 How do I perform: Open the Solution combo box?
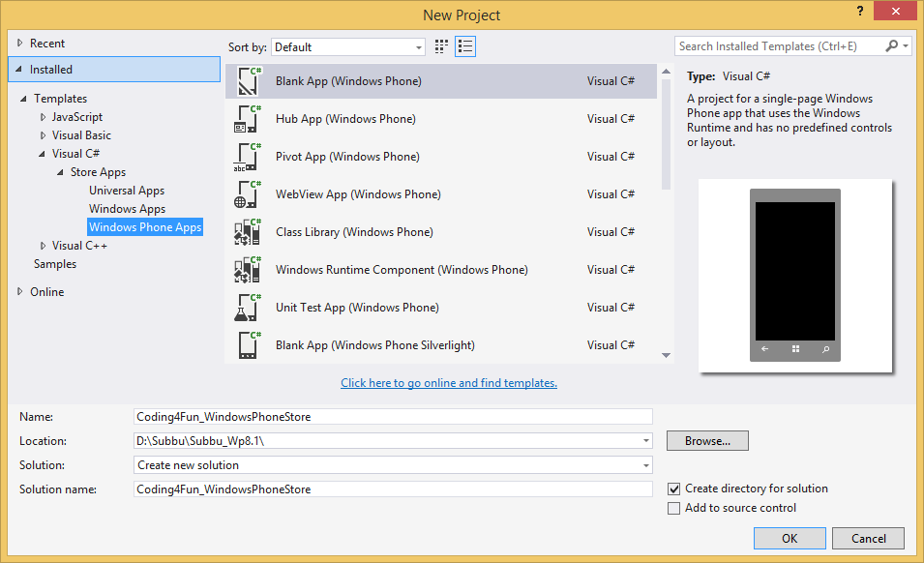click(x=644, y=464)
